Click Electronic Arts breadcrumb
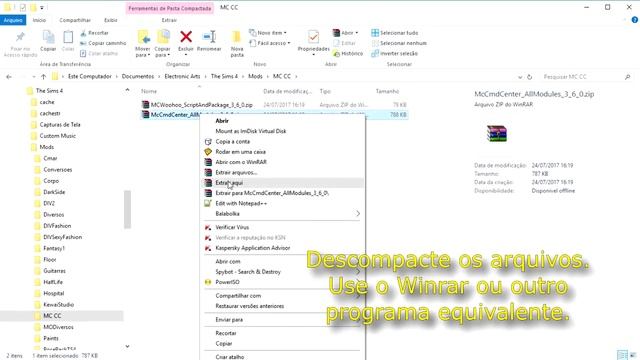The width and height of the screenshot is (640, 360). pyautogui.click(x=182, y=76)
